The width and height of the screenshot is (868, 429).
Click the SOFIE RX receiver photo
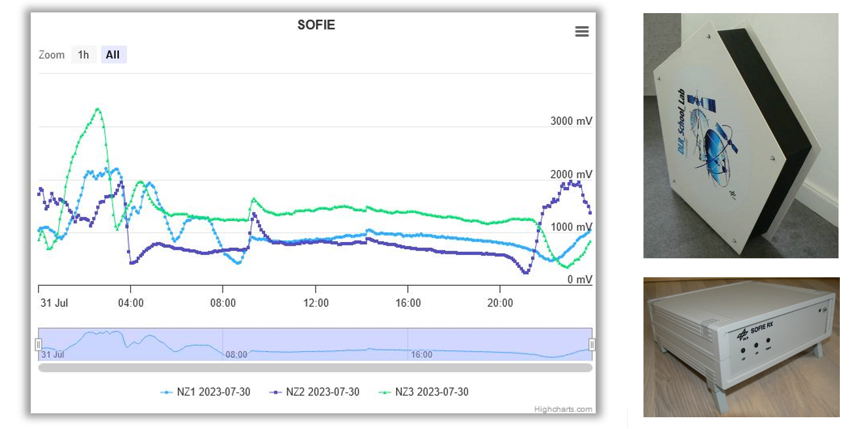740,347
